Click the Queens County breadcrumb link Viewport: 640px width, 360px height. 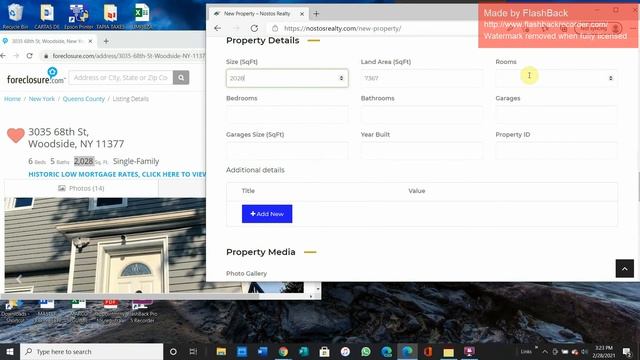point(84,99)
